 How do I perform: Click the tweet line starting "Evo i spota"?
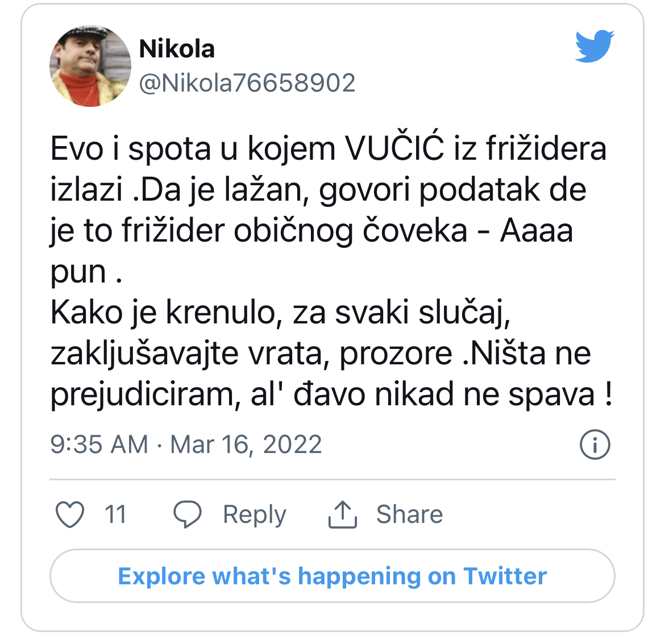pos(328,149)
